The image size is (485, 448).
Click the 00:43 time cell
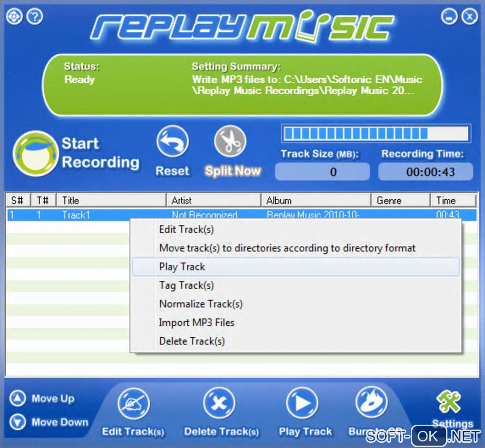447,214
